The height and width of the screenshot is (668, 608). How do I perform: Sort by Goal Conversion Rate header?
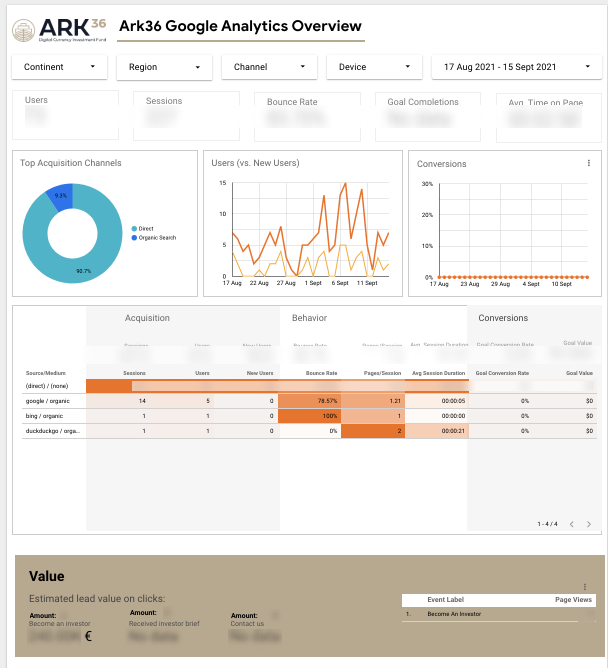(502, 373)
